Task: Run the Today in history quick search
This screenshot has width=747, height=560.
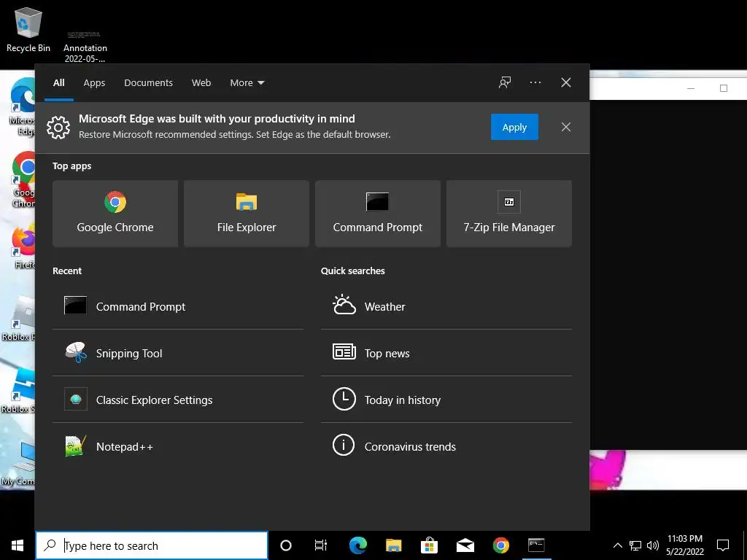Action: pyautogui.click(x=446, y=400)
